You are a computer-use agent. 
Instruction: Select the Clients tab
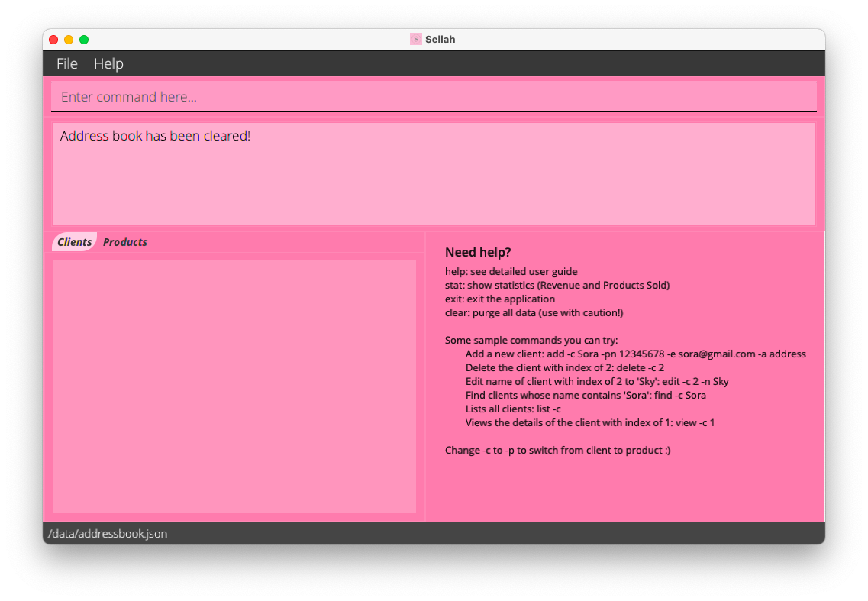tap(74, 242)
